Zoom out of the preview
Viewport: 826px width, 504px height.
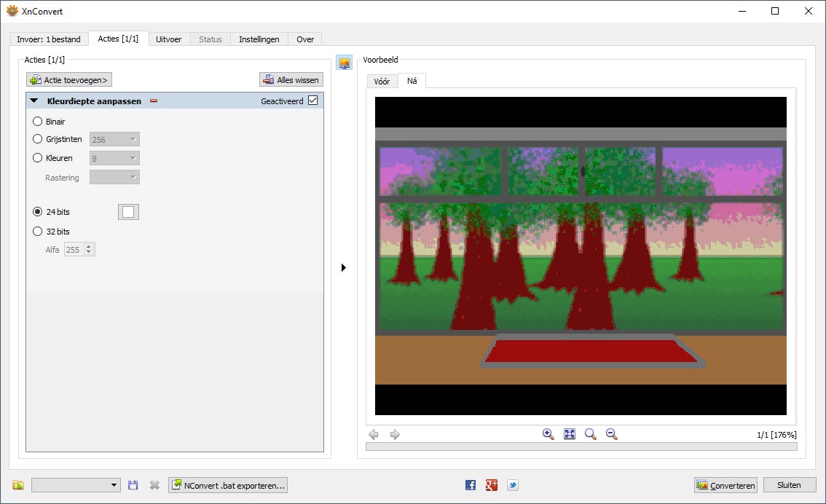tap(612, 434)
